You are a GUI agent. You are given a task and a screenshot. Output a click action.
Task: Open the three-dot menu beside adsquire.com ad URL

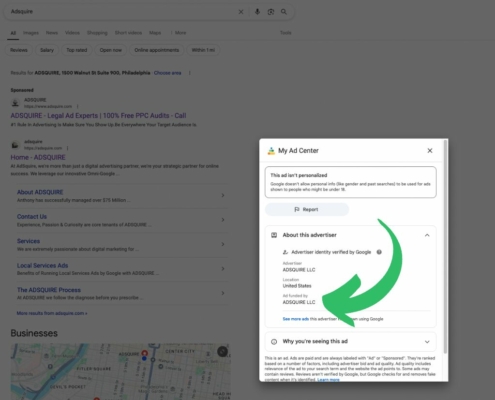[x=77, y=106]
